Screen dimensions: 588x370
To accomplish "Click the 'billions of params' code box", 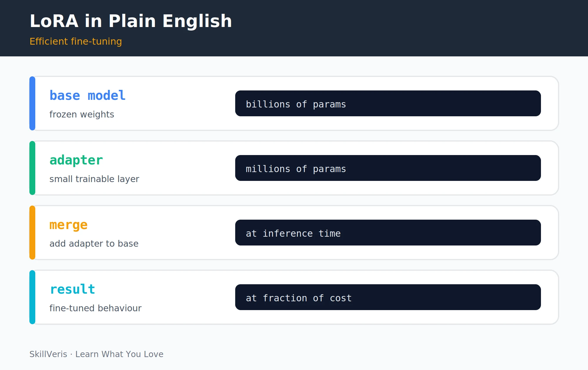I will point(388,103).
